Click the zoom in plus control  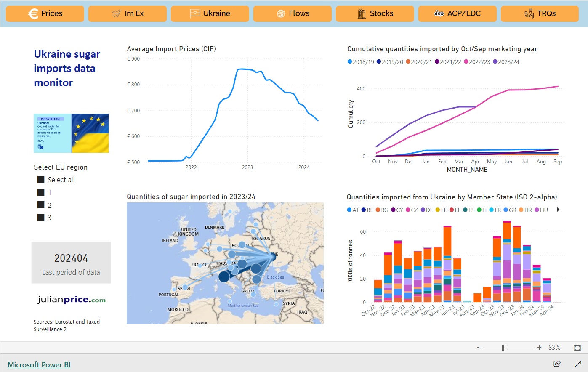[x=539, y=348]
